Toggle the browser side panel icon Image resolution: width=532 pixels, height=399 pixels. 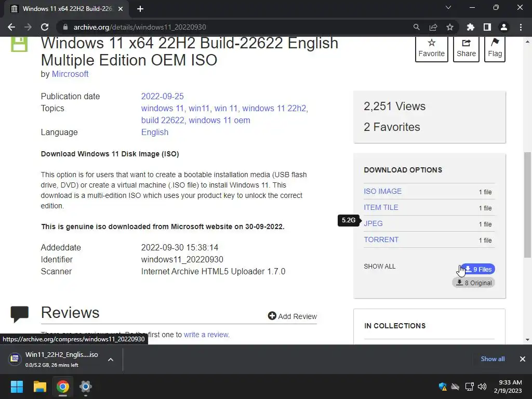point(487,27)
